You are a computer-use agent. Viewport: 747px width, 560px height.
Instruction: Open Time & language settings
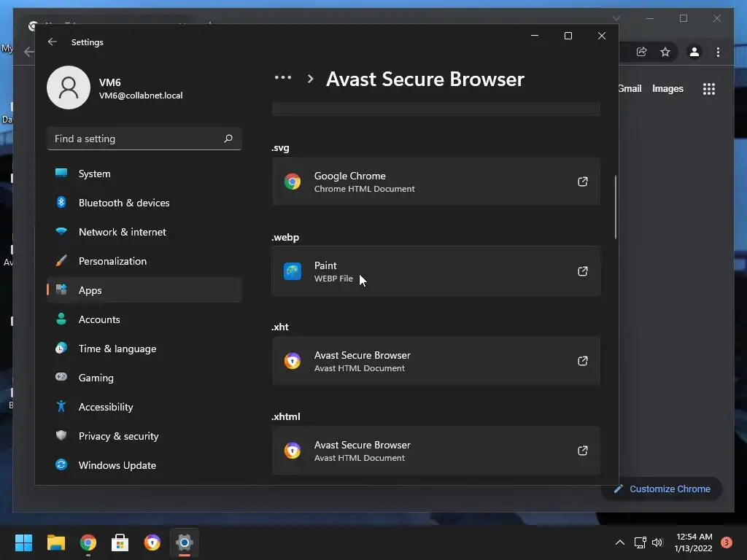pos(144,349)
